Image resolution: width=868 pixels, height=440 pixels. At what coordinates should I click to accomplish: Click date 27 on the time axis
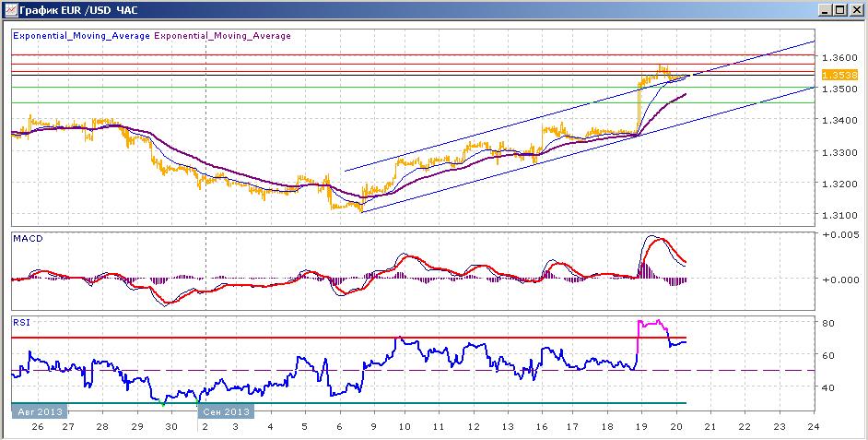[x=67, y=427]
